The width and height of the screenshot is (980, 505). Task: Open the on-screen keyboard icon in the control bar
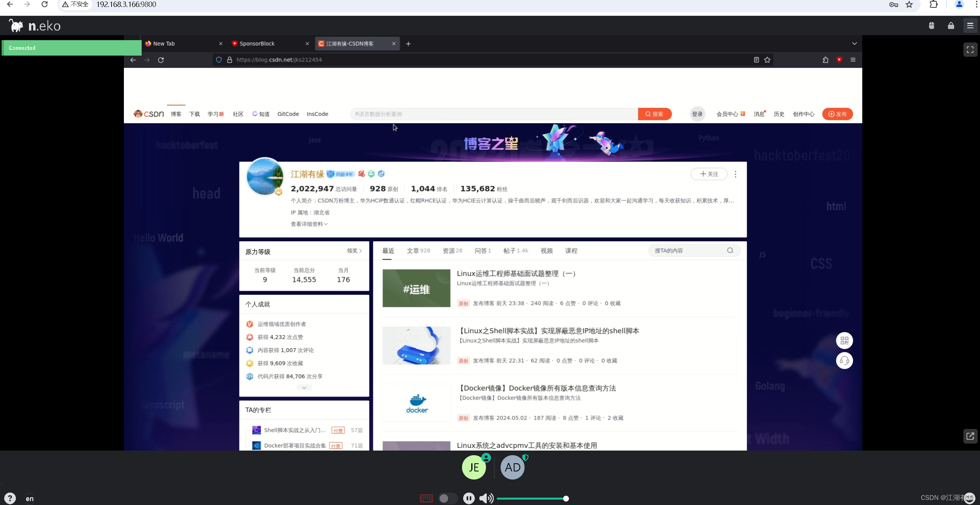(x=426, y=498)
